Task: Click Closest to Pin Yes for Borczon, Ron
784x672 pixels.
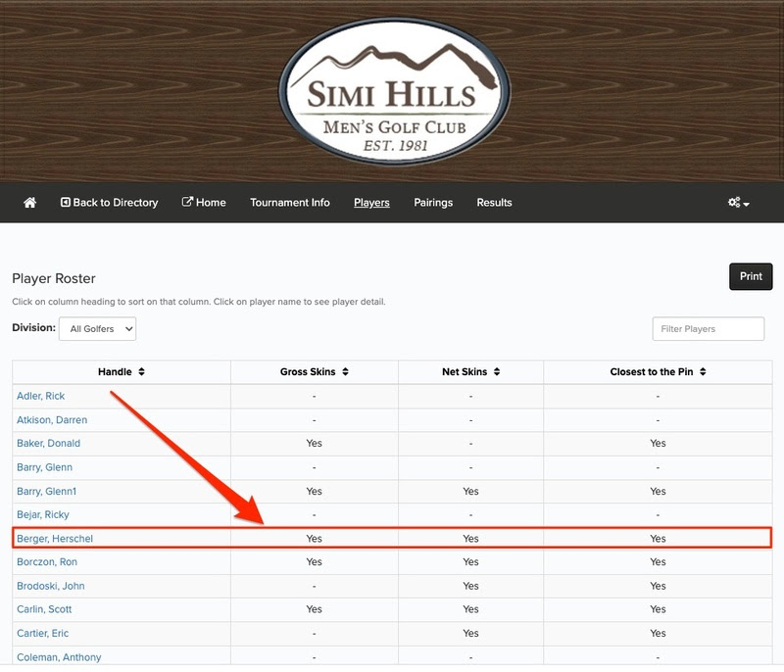Action: coord(658,561)
